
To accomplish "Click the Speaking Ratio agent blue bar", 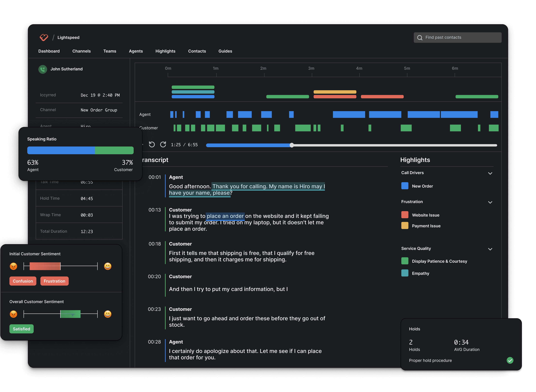I will pyautogui.click(x=61, y=150).
